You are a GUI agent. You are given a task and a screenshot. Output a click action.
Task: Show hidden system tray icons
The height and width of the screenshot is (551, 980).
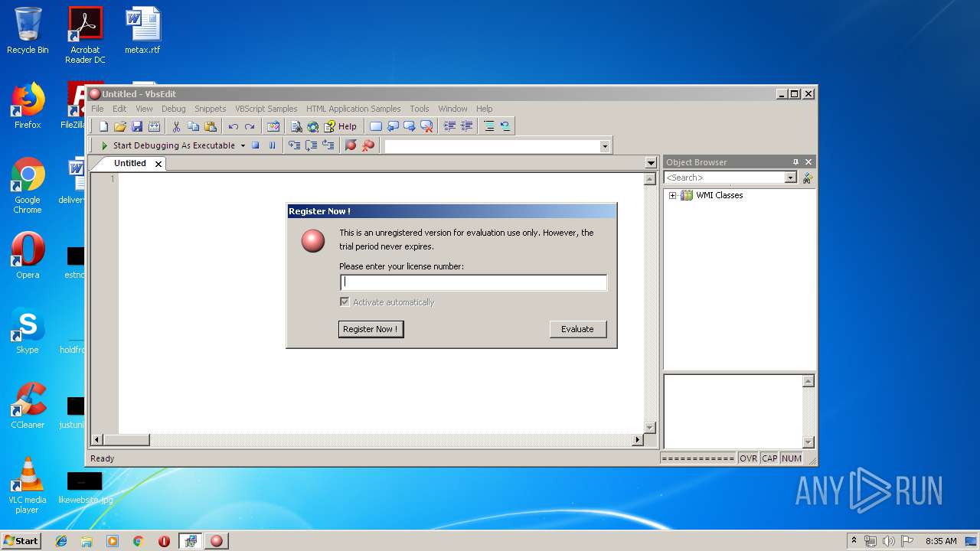[854, 540]
